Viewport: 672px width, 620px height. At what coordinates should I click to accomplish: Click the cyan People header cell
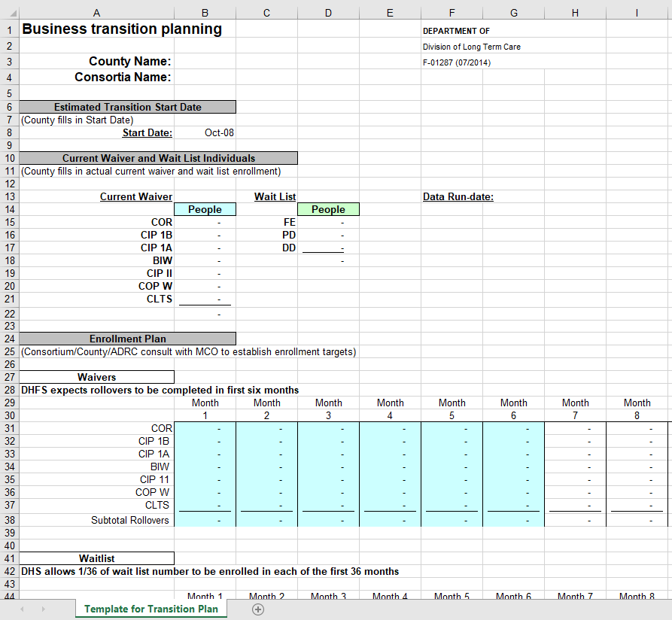pos(205,209)
